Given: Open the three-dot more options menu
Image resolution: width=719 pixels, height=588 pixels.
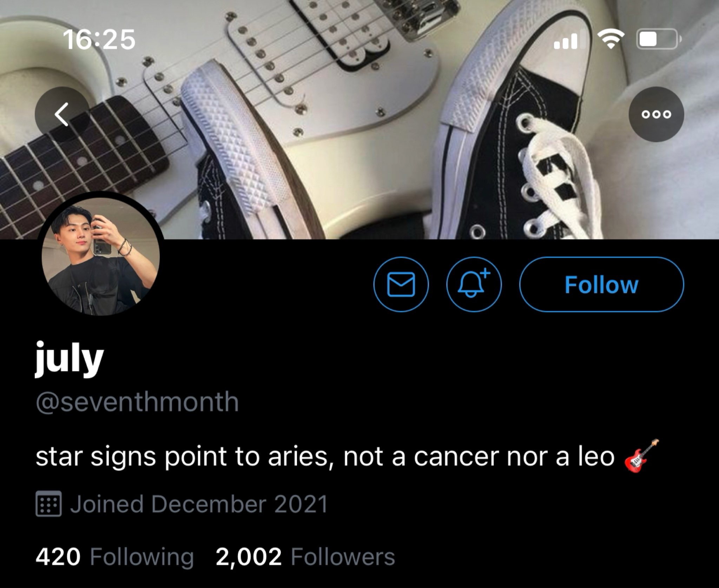Looking at the screenshot, I should point(656,114).
